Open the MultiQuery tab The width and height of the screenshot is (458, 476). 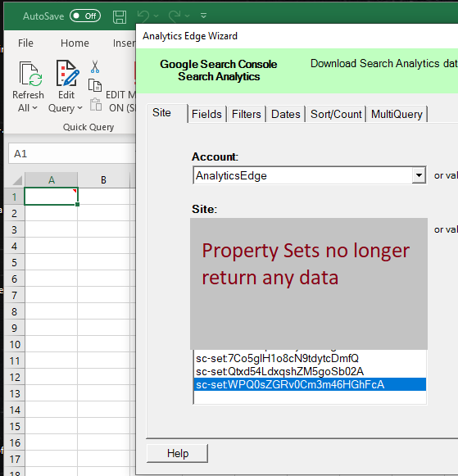click(x=397, y=114)
